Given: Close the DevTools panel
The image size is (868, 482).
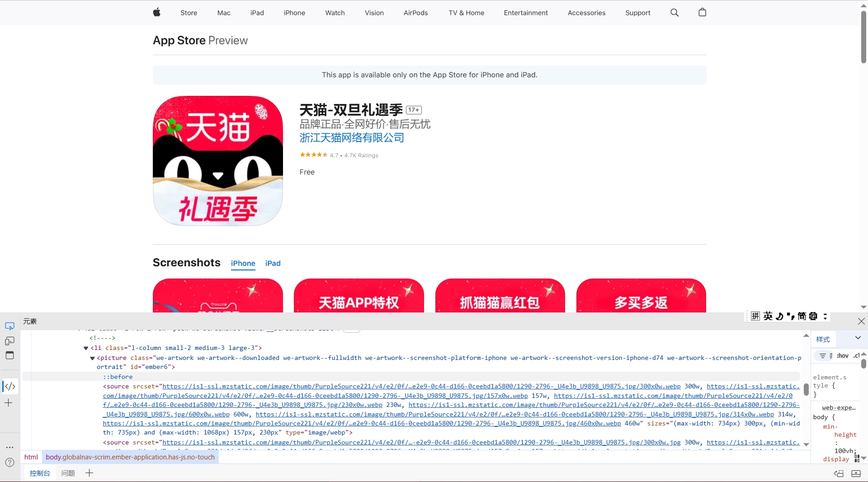Looking at the screenshot, I should pyautogui.click(x=861, y=321).
